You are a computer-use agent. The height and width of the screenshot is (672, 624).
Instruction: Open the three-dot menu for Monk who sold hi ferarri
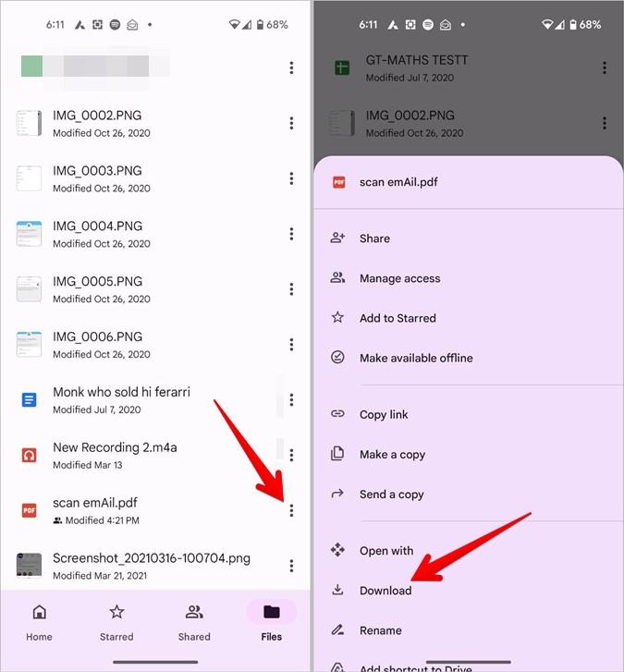pyautogui.click(x=291, y=400)
